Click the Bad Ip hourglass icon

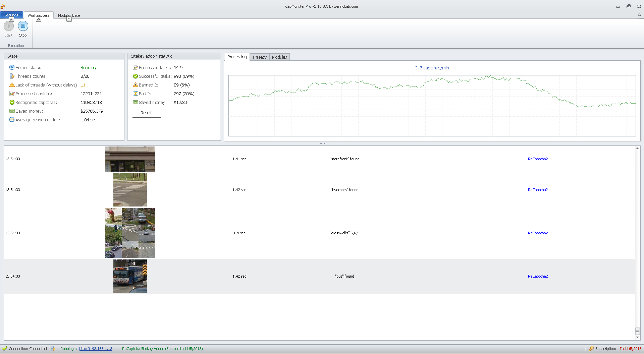136,94
